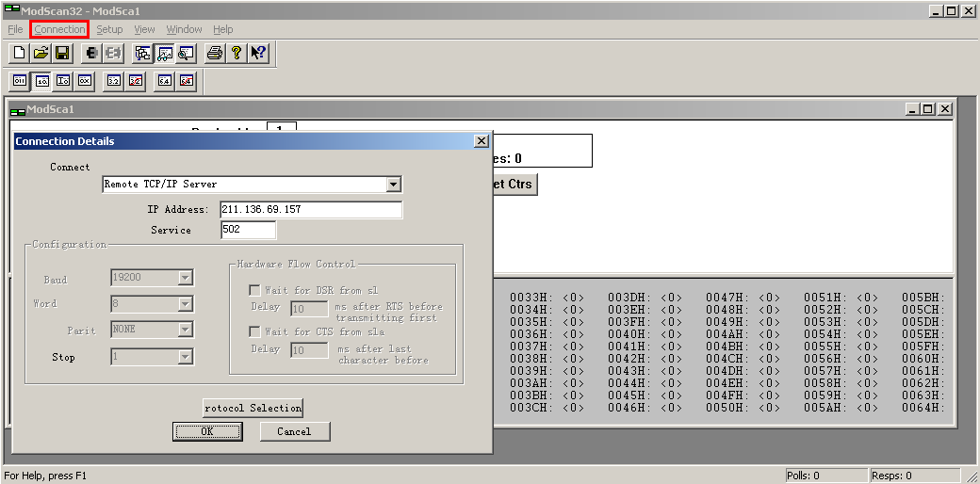This screenshot has width=980, height=484.
Task: Open the Connection menu
Action: click(x=59, y=29)
